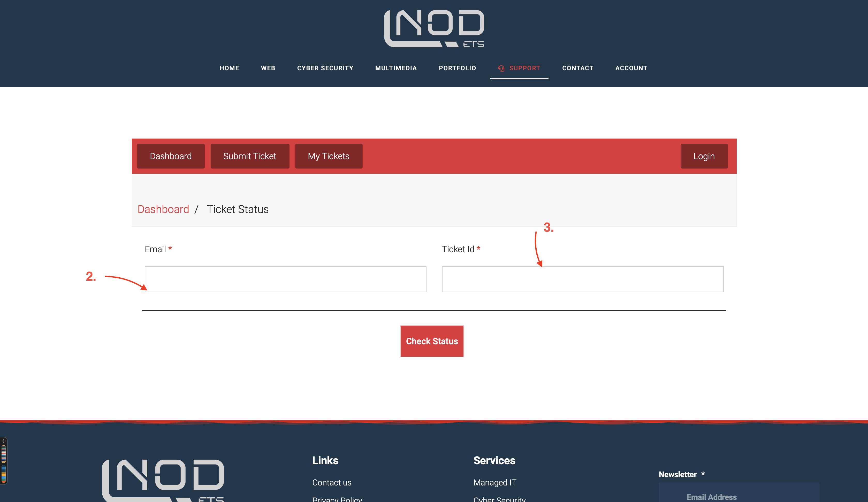Select Multimedia in the navigation bar
The height and width of the screenshot is (502, 868).
coord(396,68)
